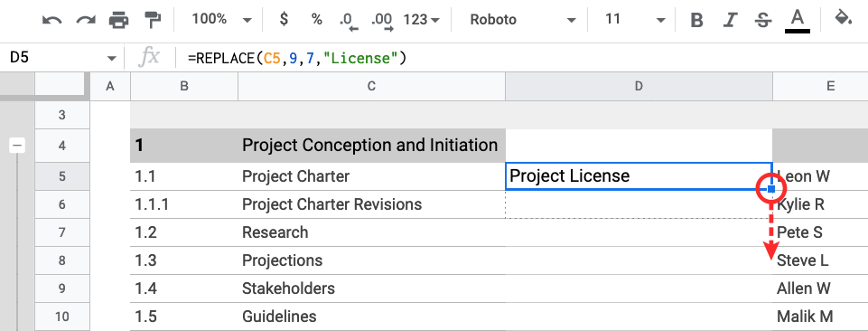Apply currency format with the $ button
The height and width of the screenshot is (331, 868).
pyautogui.click(x=284, y=19)
